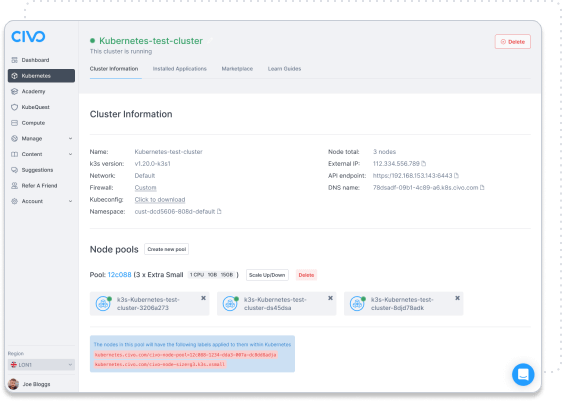Viewport: 562px width, 401px height.
Task: Click the civo-node-size label code
Action: pos(160,364)
